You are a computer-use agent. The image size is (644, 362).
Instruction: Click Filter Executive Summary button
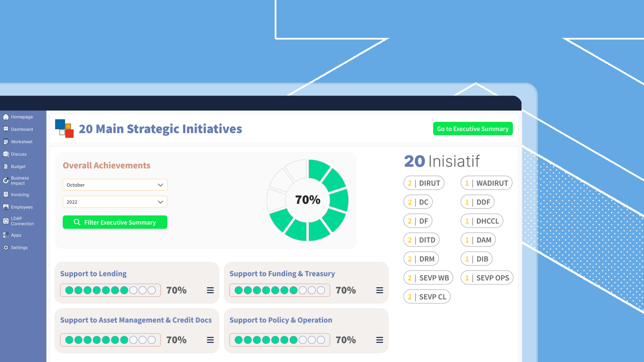point(115,222)
